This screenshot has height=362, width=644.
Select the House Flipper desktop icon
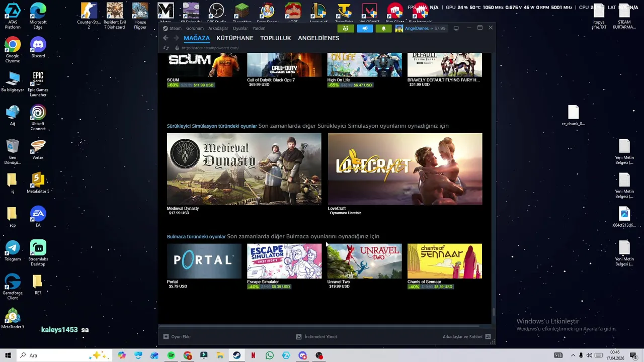click(x=140, y=16)
